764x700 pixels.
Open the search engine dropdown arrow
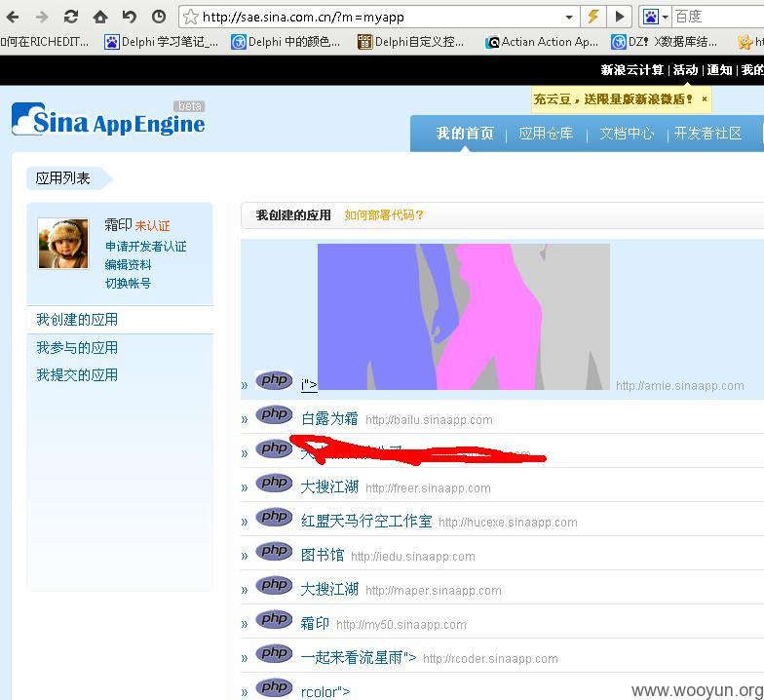[x=665, y=18]
